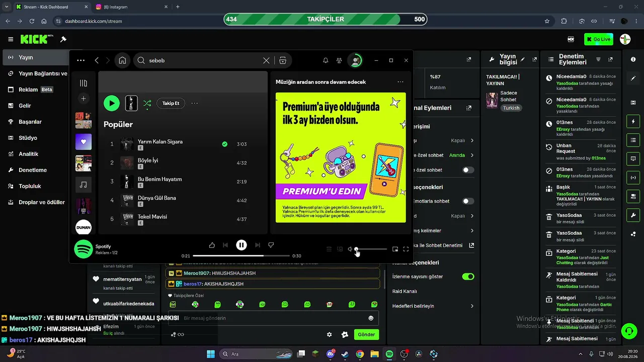Go to previous Spotify track
Image resolution: width=644 pixels, height=362 pixels.
(x=225, y=245)
